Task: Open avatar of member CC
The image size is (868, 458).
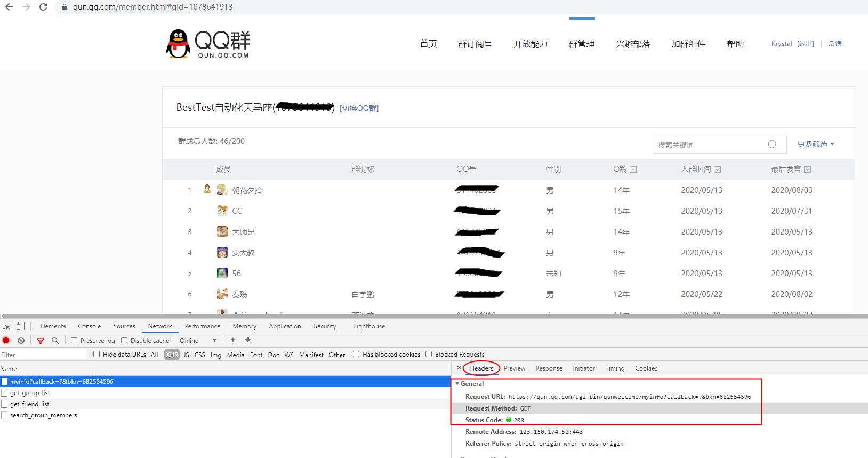Action: coord(222,211)
